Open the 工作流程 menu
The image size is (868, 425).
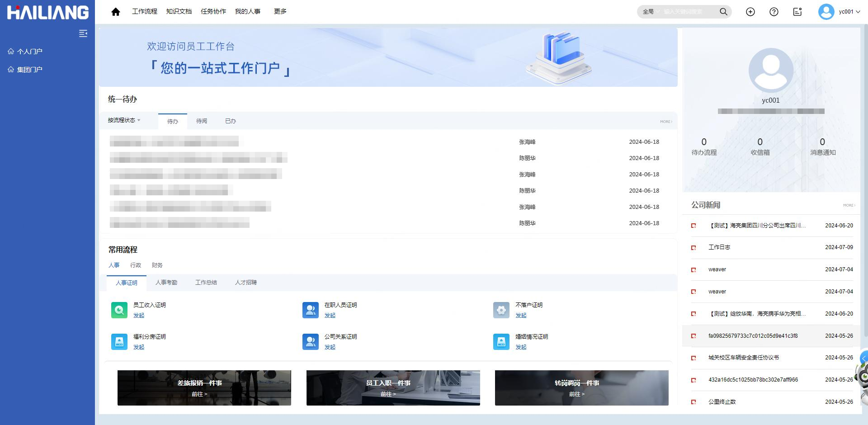pos(145,11)
